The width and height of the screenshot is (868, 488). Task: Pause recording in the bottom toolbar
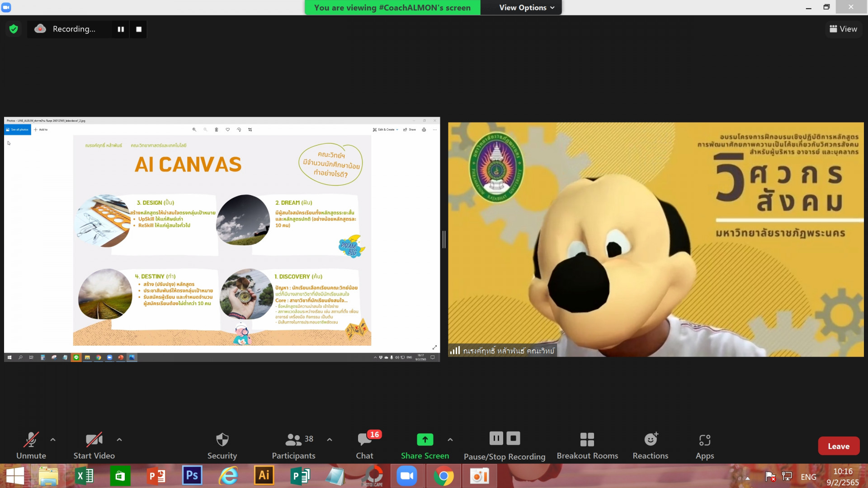[496, 438]
